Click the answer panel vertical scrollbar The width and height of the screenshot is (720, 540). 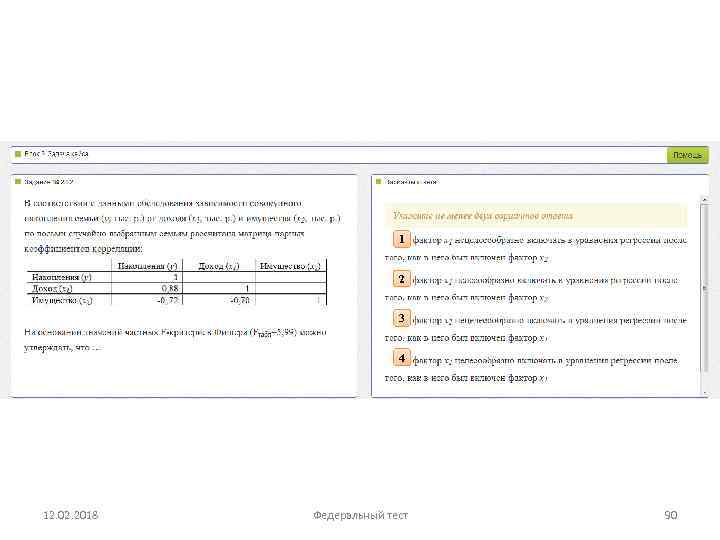[705, 287]
